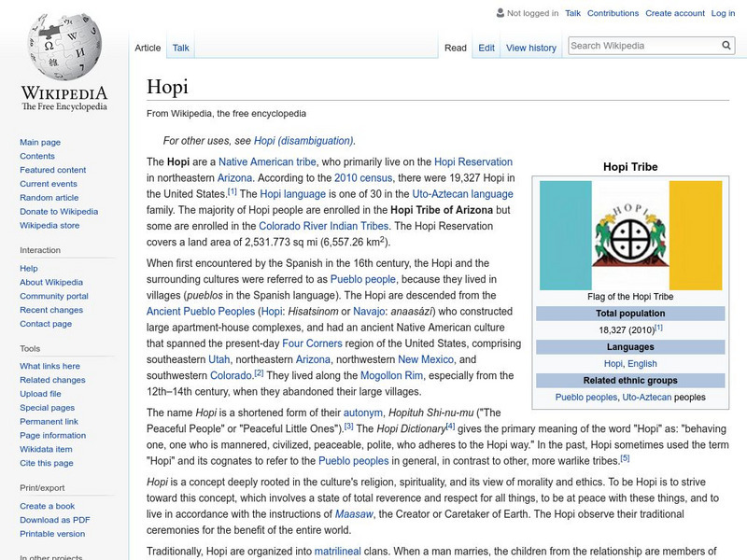
Task: Collapse the Interaction sidebar section heading
Action: click(40, 250)
